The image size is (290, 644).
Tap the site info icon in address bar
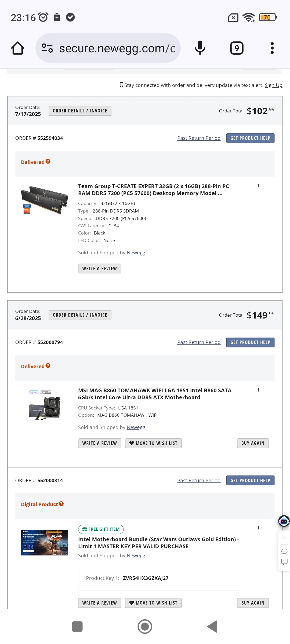(47, 48)
